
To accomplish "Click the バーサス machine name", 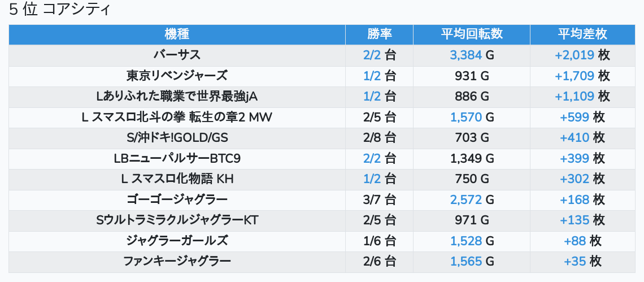I will click(x=177, y=55).
